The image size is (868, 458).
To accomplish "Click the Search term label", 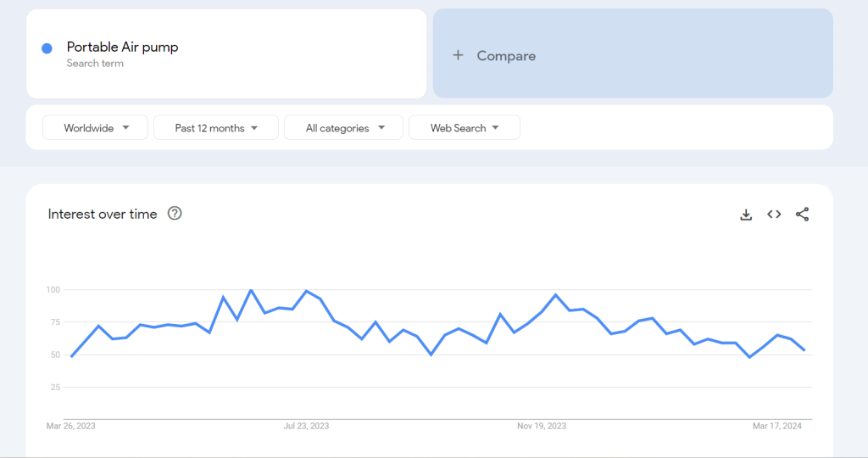I will (x=95, y=63).
